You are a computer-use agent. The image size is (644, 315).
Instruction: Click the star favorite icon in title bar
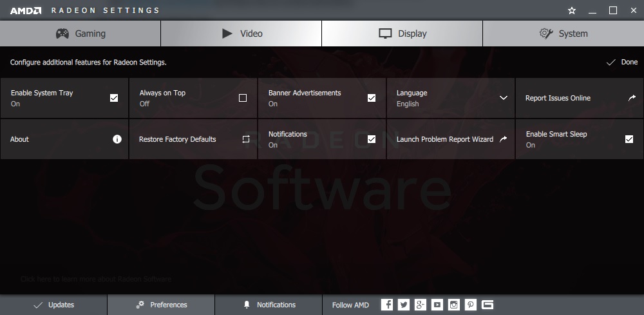click(572, 10)
